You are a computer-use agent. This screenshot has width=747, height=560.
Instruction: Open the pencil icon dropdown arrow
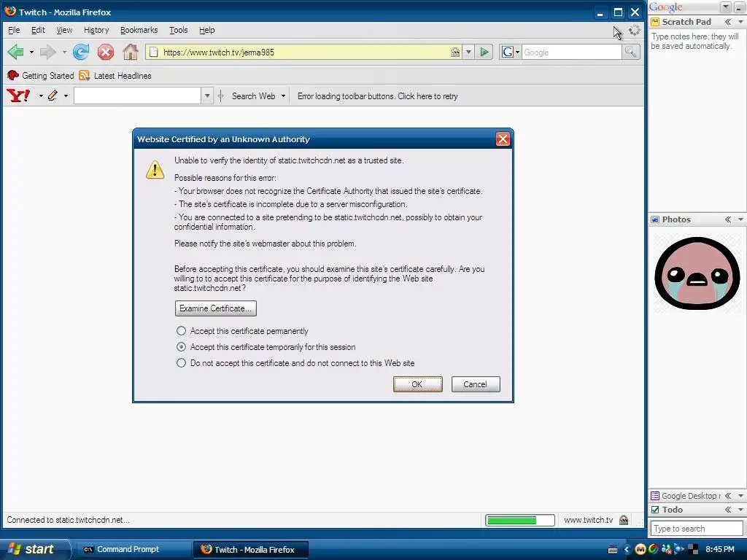pyautogui.click(x=66, y=96)
